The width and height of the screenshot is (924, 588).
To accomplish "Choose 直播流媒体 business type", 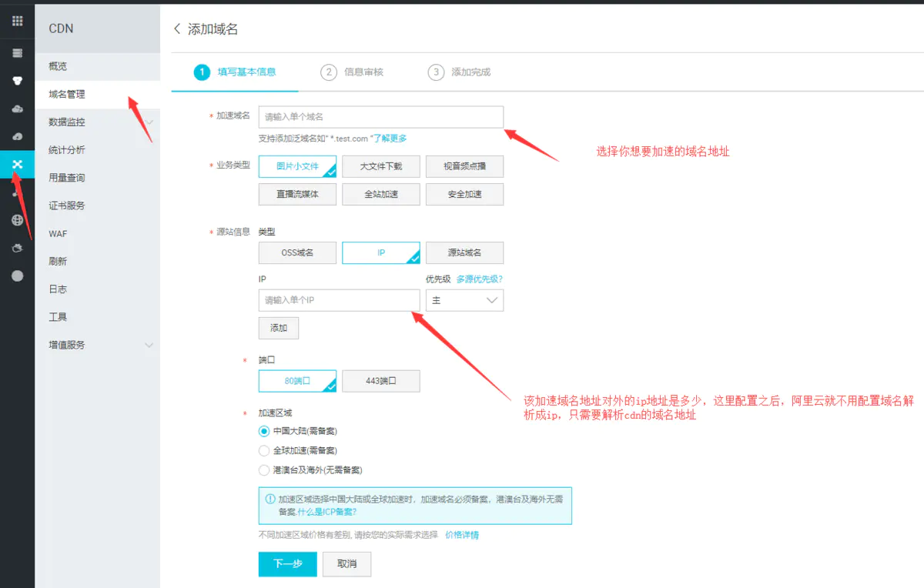I will click(x=297, y=194).
